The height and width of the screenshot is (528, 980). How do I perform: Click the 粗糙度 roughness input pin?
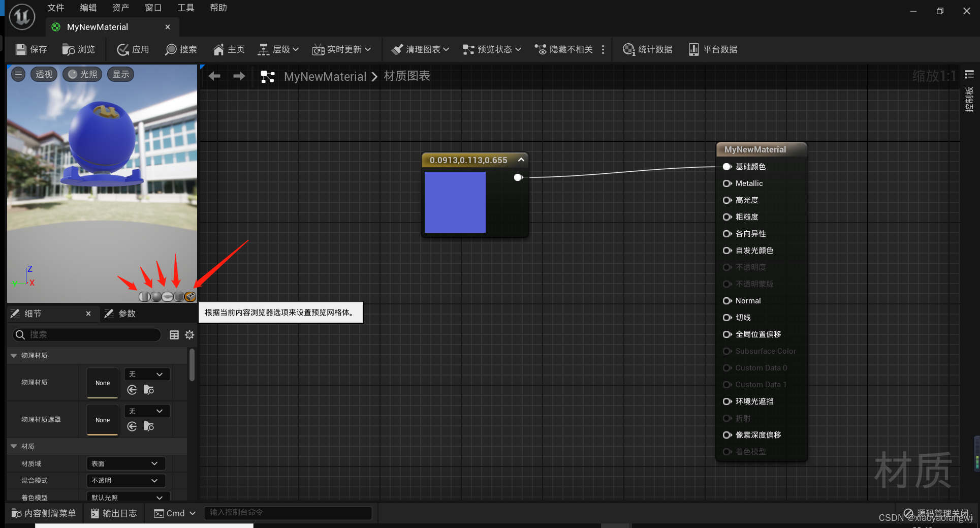(x=727, y=217)
